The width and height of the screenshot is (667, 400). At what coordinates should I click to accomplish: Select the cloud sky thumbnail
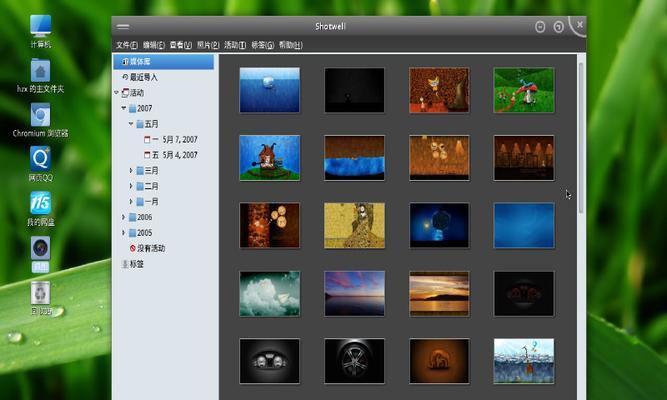[x=269, y=294]
